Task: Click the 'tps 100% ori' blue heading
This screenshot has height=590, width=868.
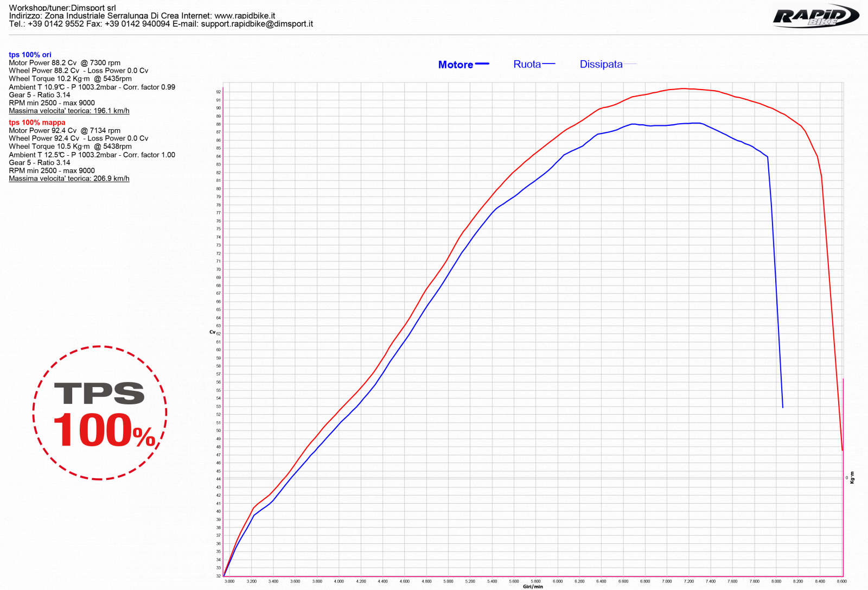Action: 30,55
